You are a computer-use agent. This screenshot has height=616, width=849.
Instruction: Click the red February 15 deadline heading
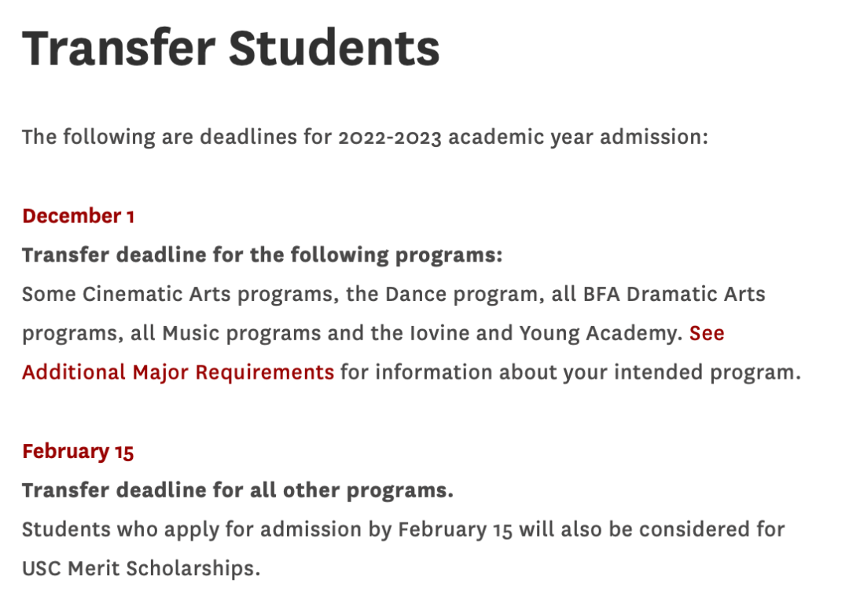(x=78, y=452)
